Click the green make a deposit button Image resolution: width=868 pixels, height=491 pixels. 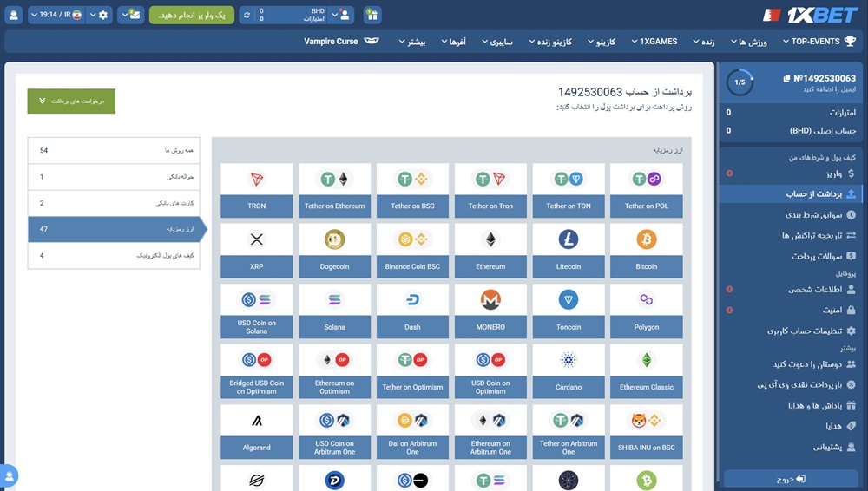(191, 15)
